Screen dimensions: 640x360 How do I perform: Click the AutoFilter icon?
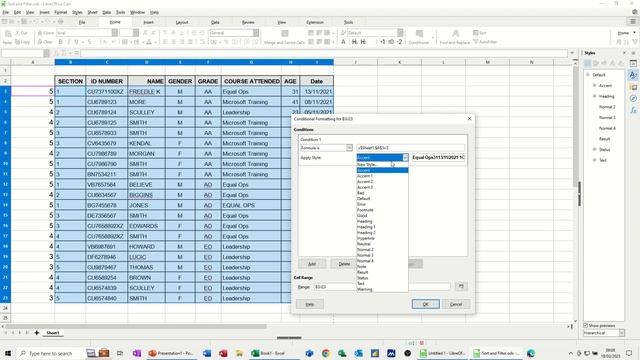(485, 42)
